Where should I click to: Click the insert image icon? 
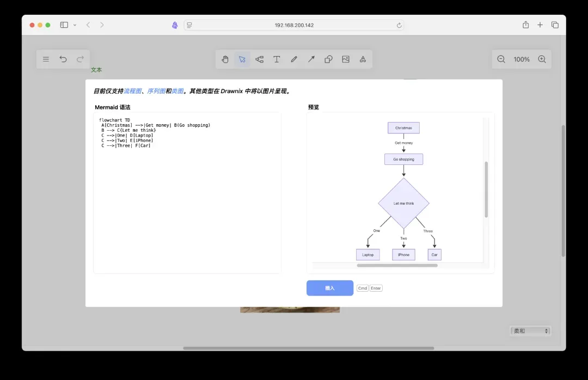click(346, 59)
